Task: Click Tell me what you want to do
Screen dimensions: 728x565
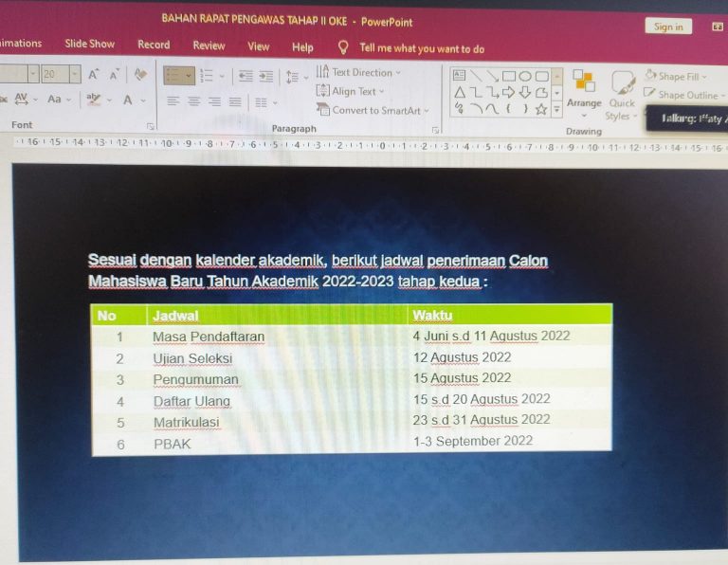Action: [x=422, y=48]
